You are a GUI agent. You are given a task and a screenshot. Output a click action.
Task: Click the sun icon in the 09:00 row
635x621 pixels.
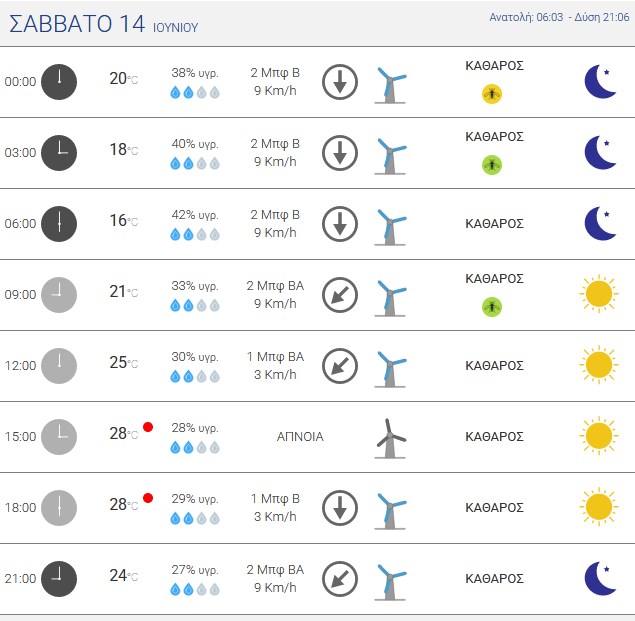tap(599, 294)
